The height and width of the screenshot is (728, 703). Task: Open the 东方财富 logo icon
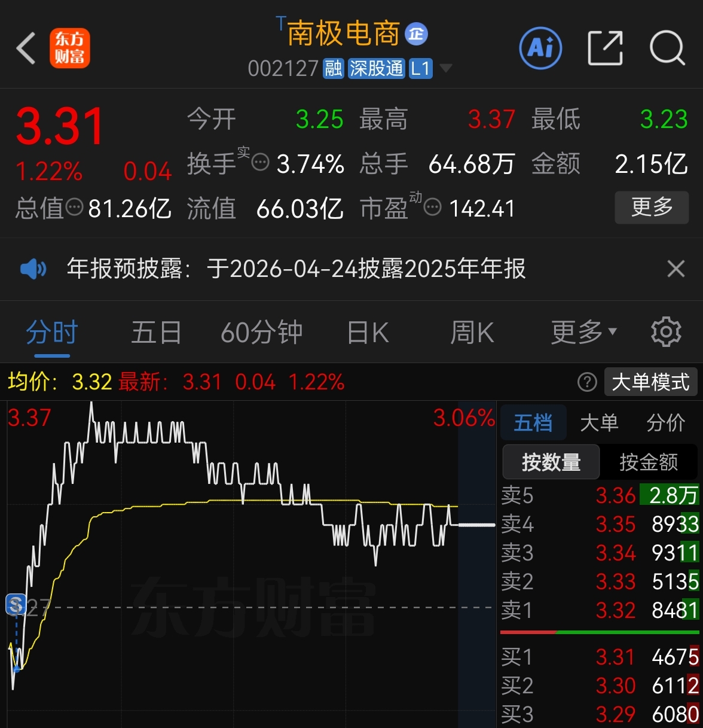70,48
